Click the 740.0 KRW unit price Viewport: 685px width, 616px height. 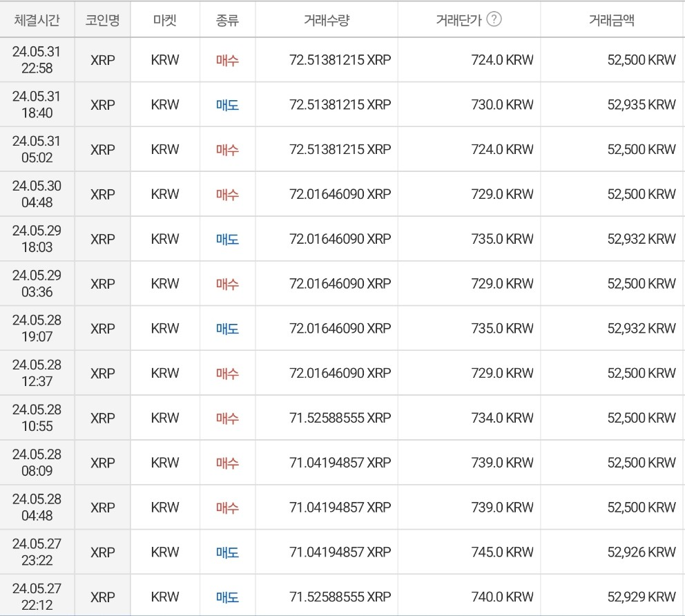tap(503, 597)
